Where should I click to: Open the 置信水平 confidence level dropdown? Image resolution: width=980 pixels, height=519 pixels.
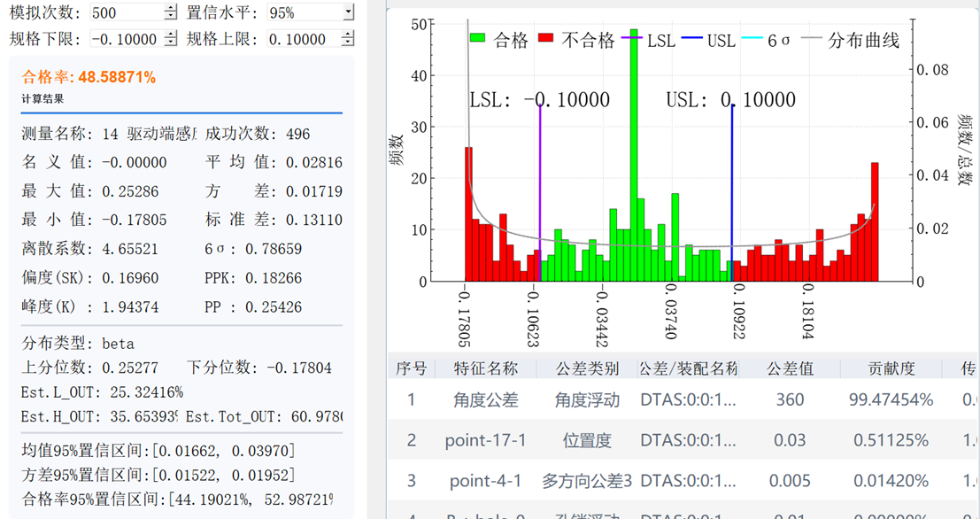click(348, 12)
